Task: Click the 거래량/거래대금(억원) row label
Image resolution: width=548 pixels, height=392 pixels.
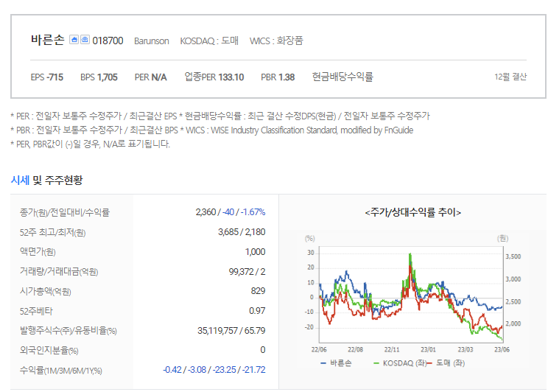Action: [x=59, y=271]
